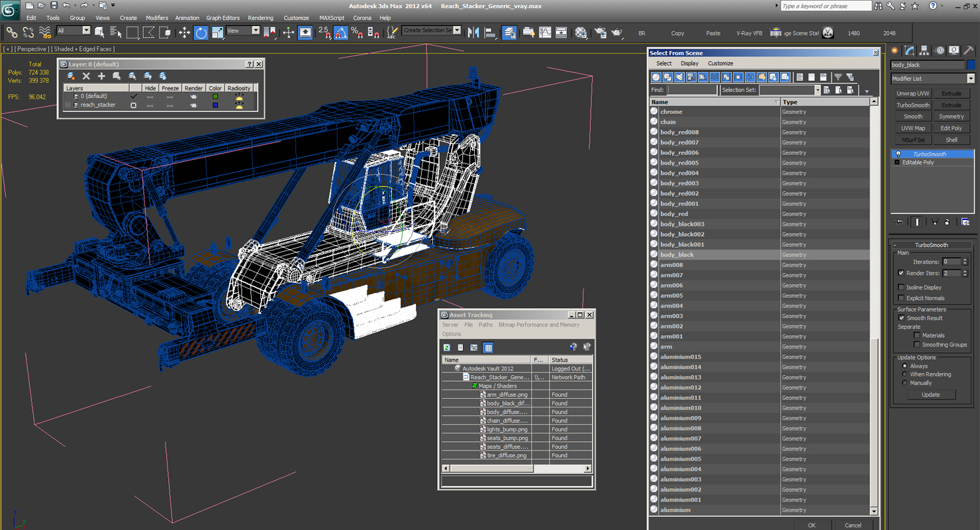The width and height of the screenshot is (980, 530).
Task: Toggle Percent Snap icon
Action: click(x=357, y=32)
